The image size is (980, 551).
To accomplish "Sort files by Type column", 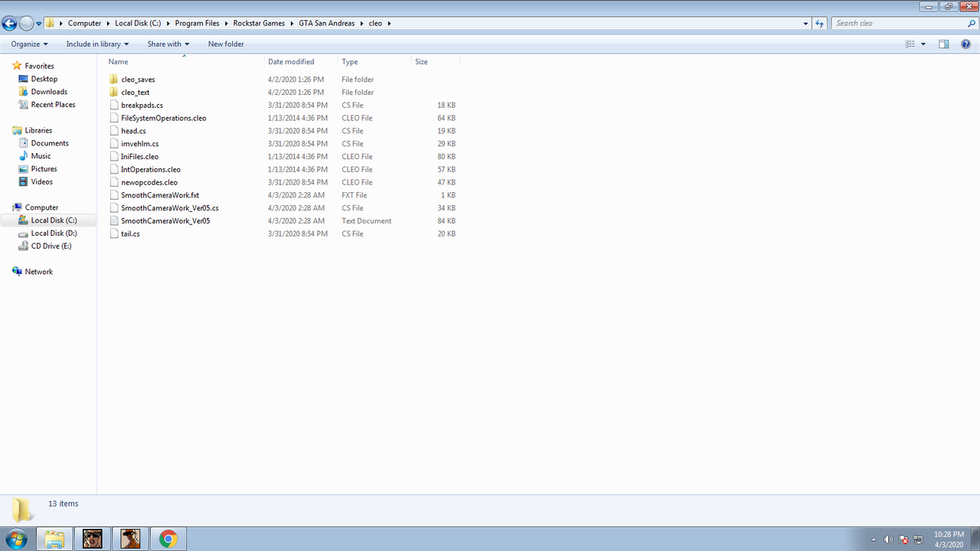I will pyautogui.click(x=374, y=61).
